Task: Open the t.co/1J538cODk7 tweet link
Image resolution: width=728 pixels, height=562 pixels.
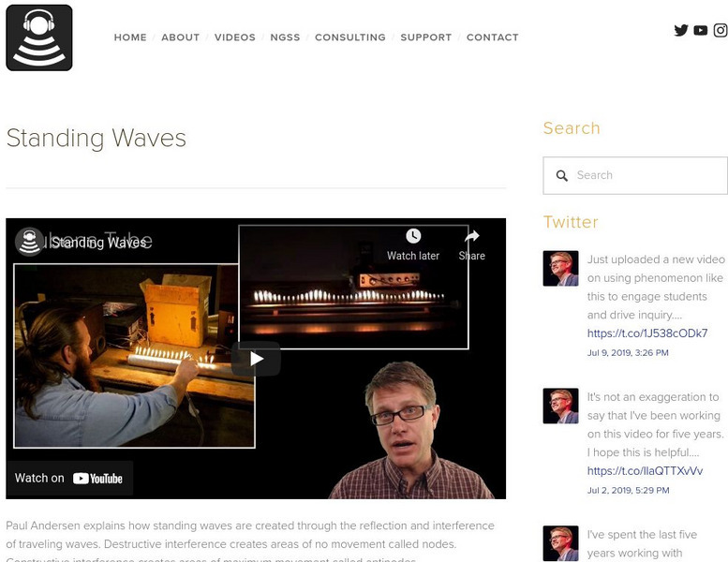Action: 647,333
